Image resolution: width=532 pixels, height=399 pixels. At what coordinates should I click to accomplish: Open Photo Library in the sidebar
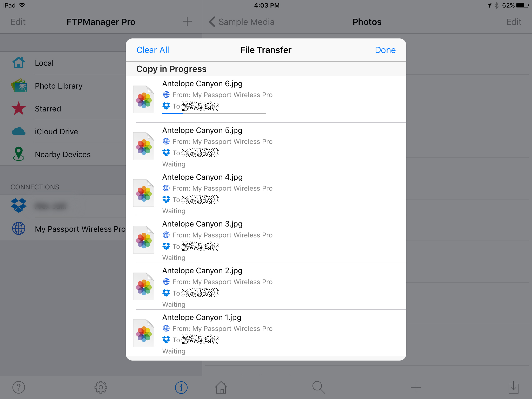coord(58,86)
